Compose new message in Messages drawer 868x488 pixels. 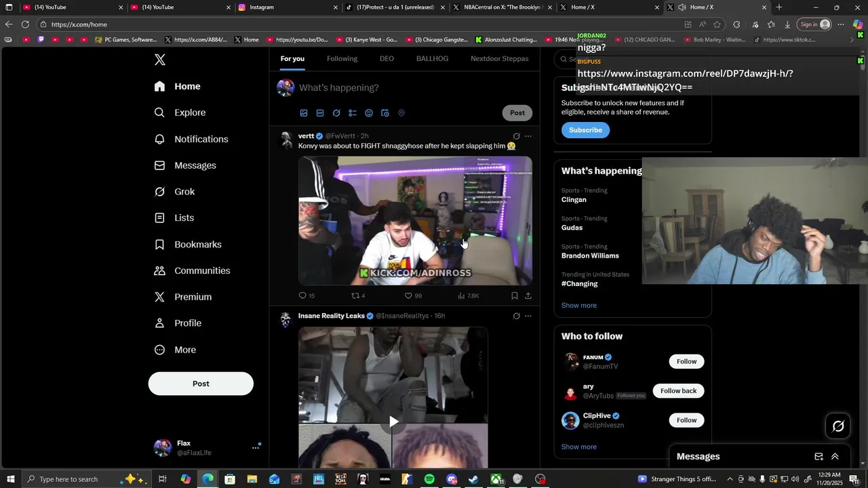818,457
